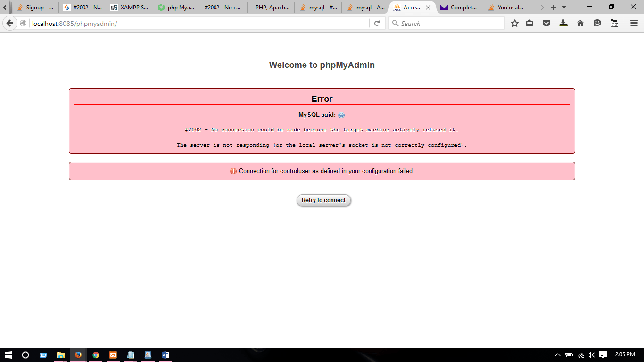Open XAMPP control panel from taskbar
644x362 pixels.
tap(113, 355)
